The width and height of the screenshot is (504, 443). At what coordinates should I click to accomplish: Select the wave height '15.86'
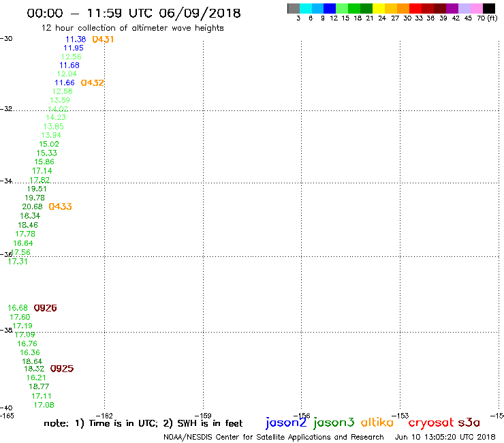click(44, 162)
